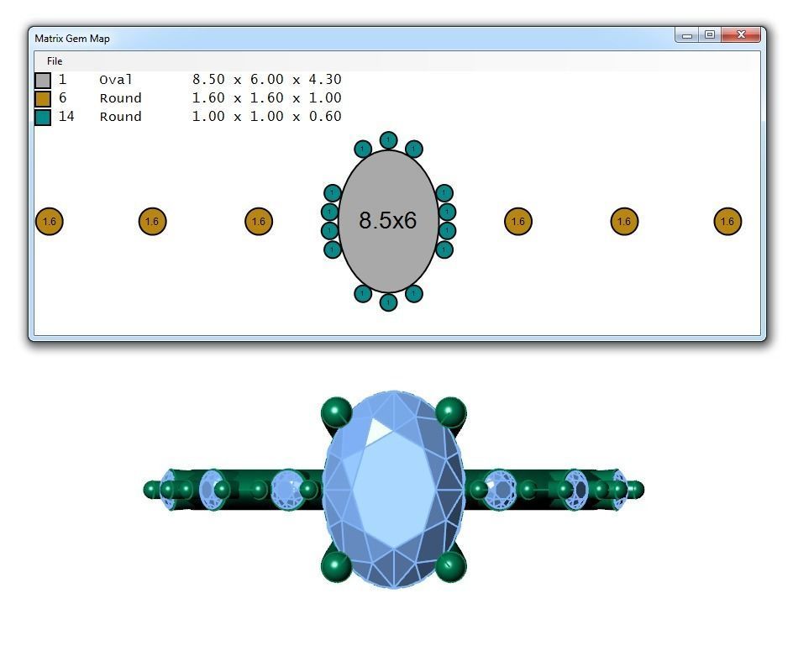Screen dimensions: 793x672
Task: Click the quantity '6' in legend
Action: 63,97
